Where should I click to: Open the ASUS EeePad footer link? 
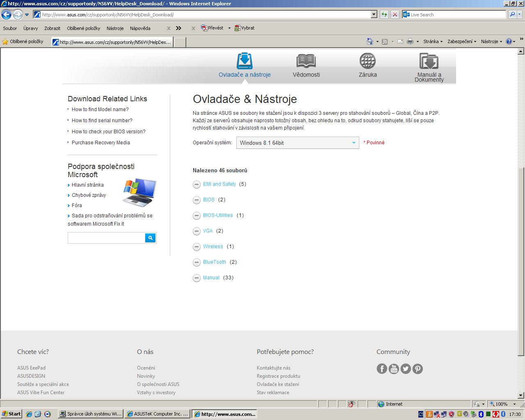coord(31,368)
